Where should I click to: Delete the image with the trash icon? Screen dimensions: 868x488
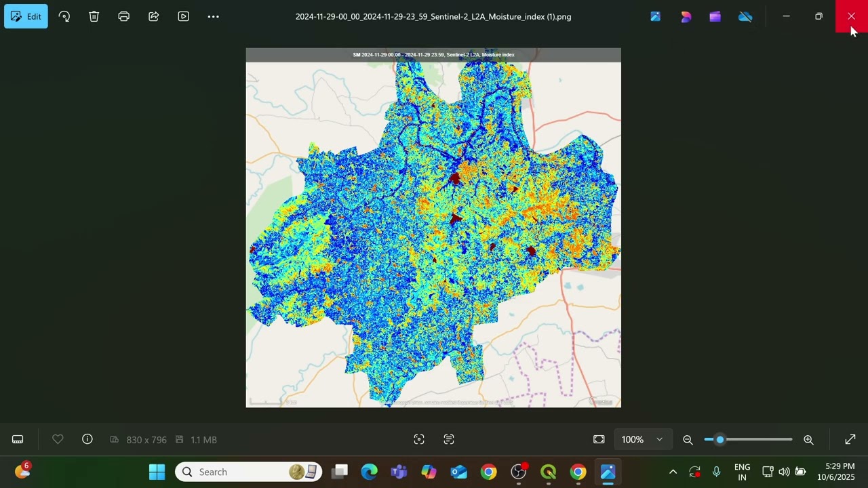pyautogui.click(x=94, y=16)
